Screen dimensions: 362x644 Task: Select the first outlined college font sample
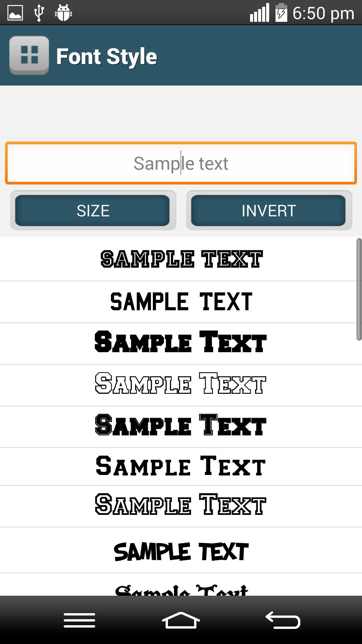tap(181, 259)
